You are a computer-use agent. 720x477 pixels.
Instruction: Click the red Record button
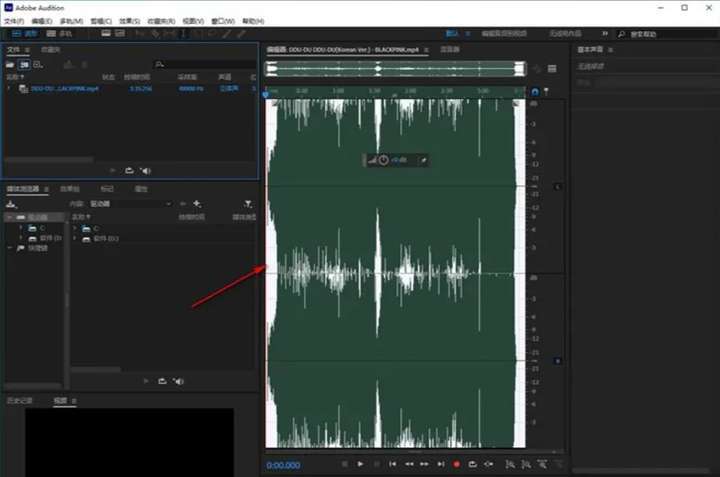[x=456, y=464]
